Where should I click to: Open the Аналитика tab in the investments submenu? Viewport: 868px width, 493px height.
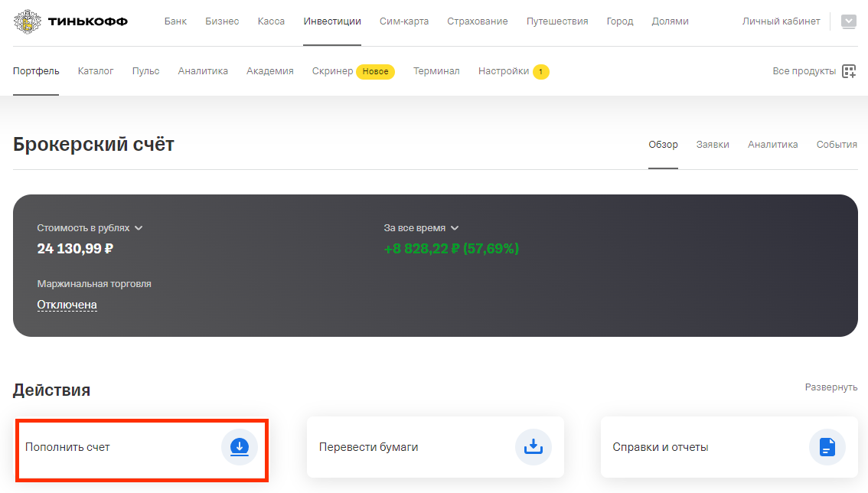pyautogui.click(x=203, y=71)
